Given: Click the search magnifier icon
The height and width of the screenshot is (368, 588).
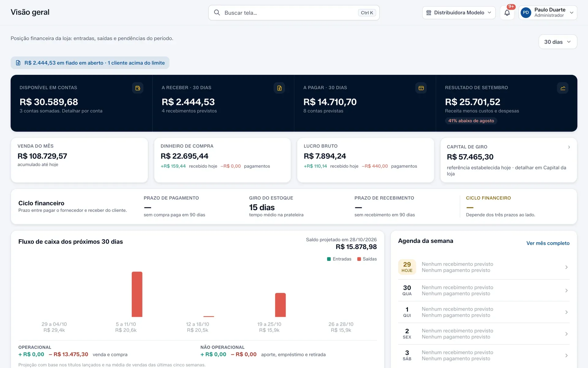Looking at the screenshot, I should [x=217, y=13].
